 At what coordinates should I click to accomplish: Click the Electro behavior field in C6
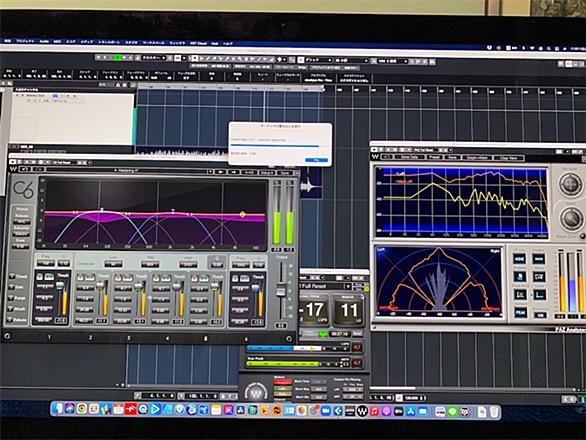click(22, 234)
